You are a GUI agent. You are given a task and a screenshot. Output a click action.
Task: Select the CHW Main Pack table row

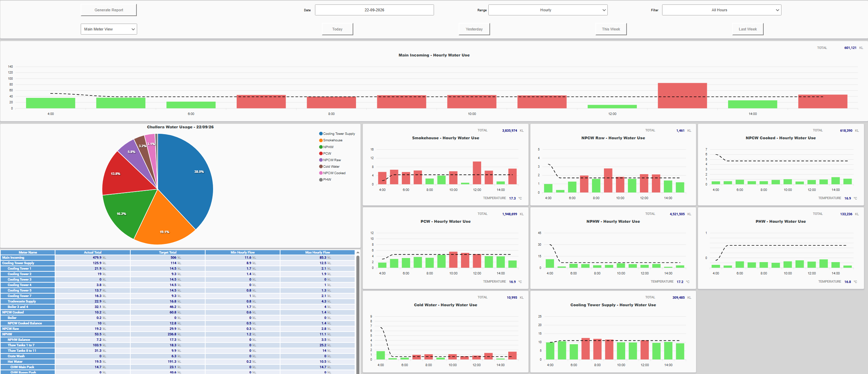click(x=177, y=367)
